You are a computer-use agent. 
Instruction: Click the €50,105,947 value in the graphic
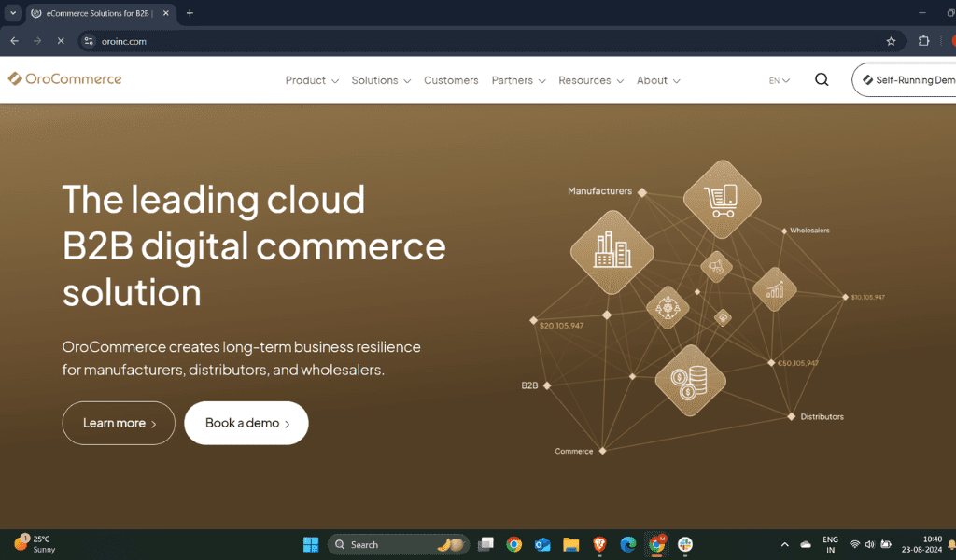(x=797, y=363)
